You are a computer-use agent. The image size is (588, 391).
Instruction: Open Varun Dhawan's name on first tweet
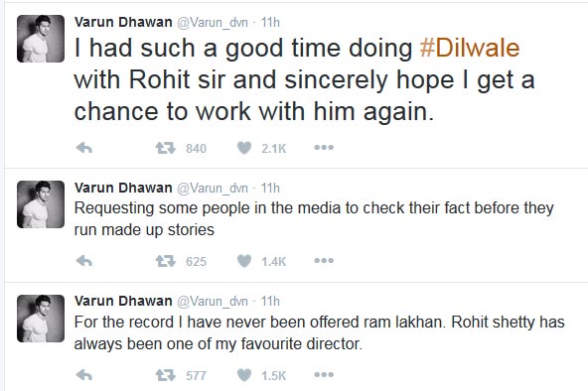123,22
